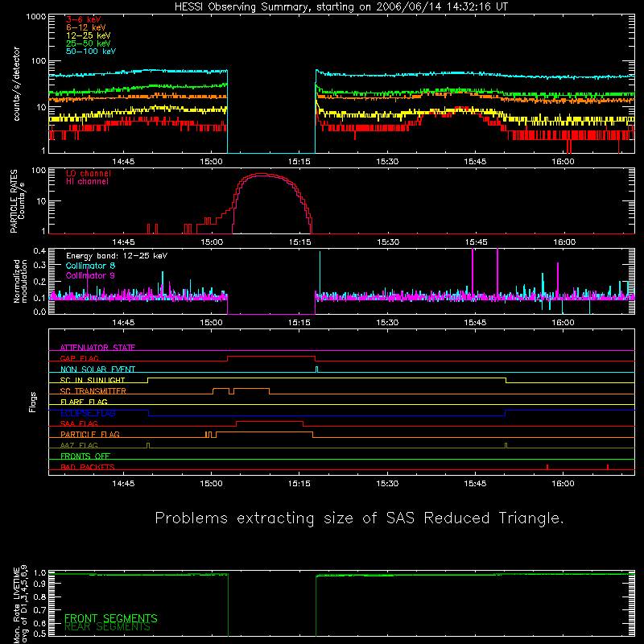Click the 'Normalized modulation' axis label
Viewport: 644px width, 644px height.
pos(20,281)
